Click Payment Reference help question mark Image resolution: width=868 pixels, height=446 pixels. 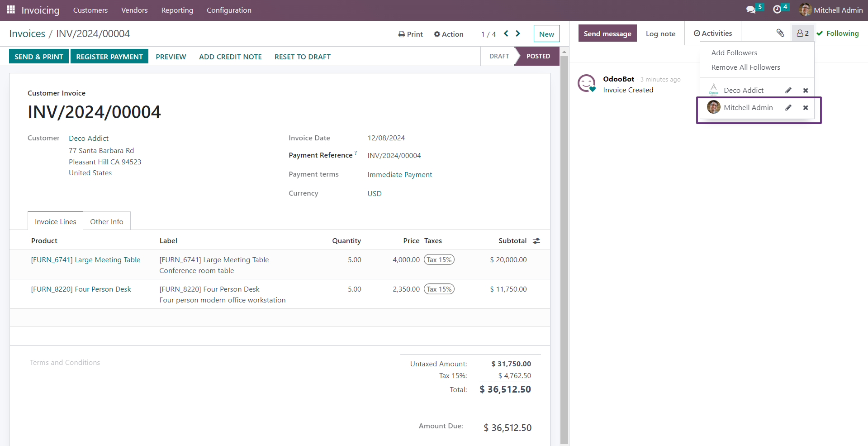click(356, 153)
